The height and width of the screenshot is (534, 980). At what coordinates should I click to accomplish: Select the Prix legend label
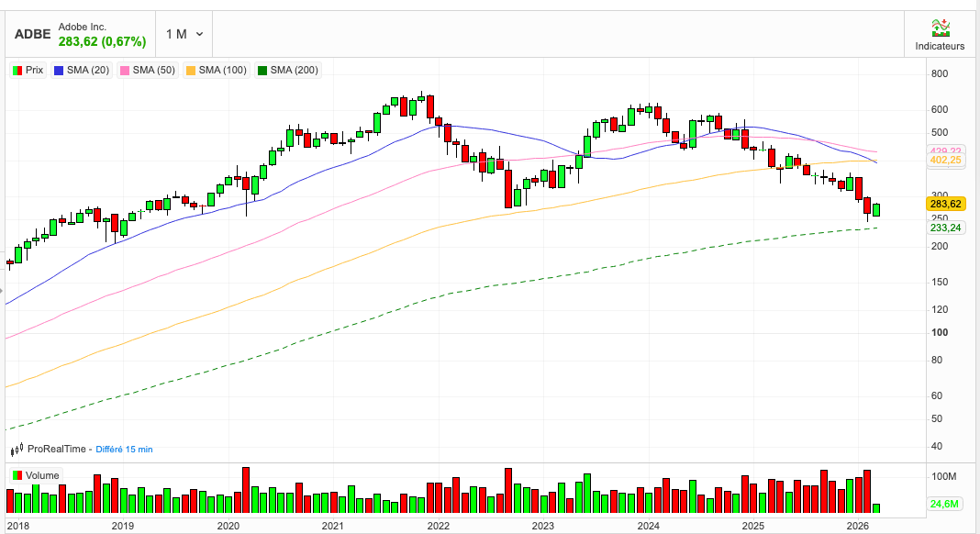point(34,70)
